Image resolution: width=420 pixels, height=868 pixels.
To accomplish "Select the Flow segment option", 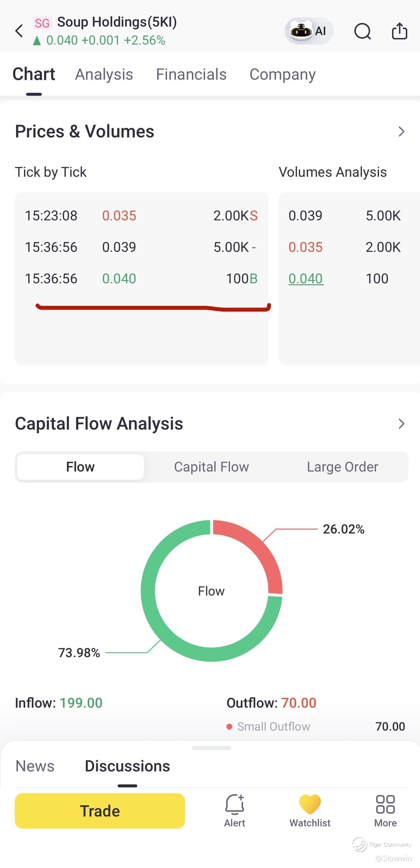I will click(x=80, y=467).
